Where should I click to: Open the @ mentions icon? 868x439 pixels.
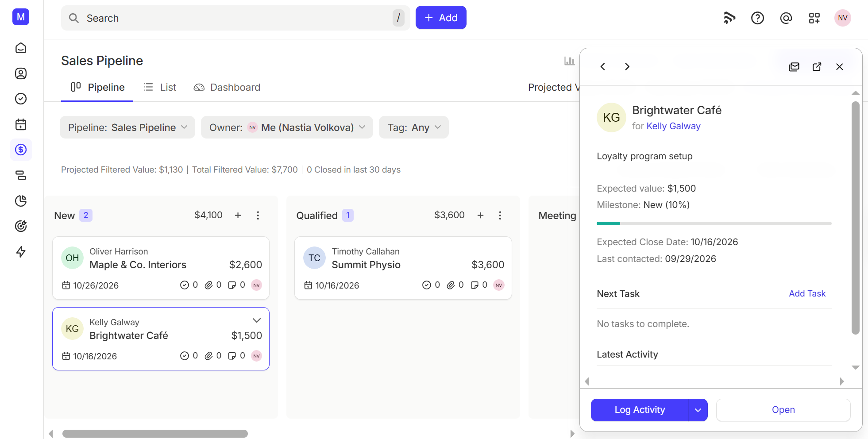786,18
